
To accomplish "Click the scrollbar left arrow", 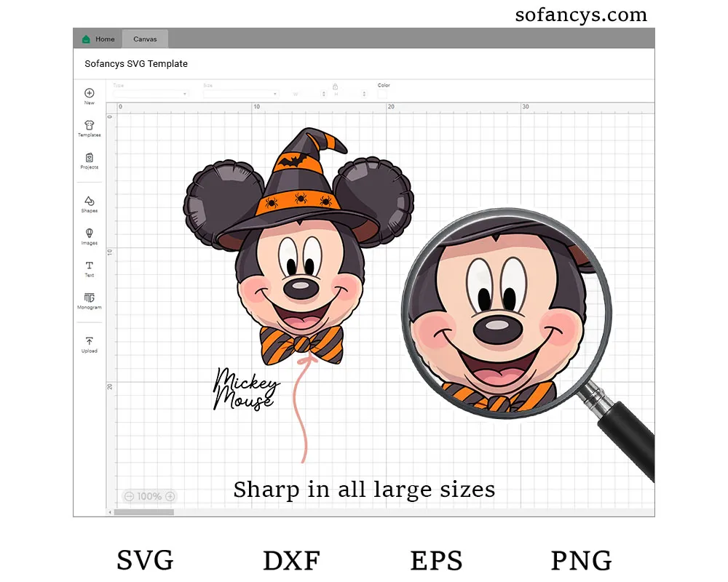I will (x=110, y=512).
